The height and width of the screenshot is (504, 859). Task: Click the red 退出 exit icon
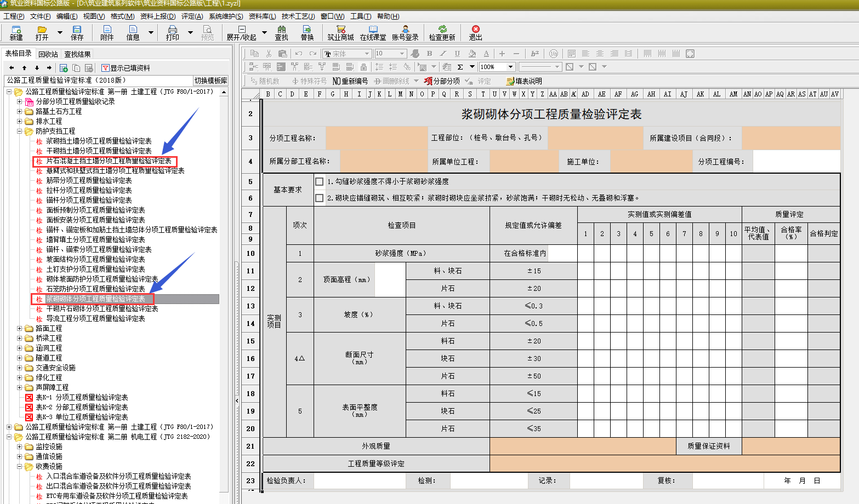tap(475, 30)
